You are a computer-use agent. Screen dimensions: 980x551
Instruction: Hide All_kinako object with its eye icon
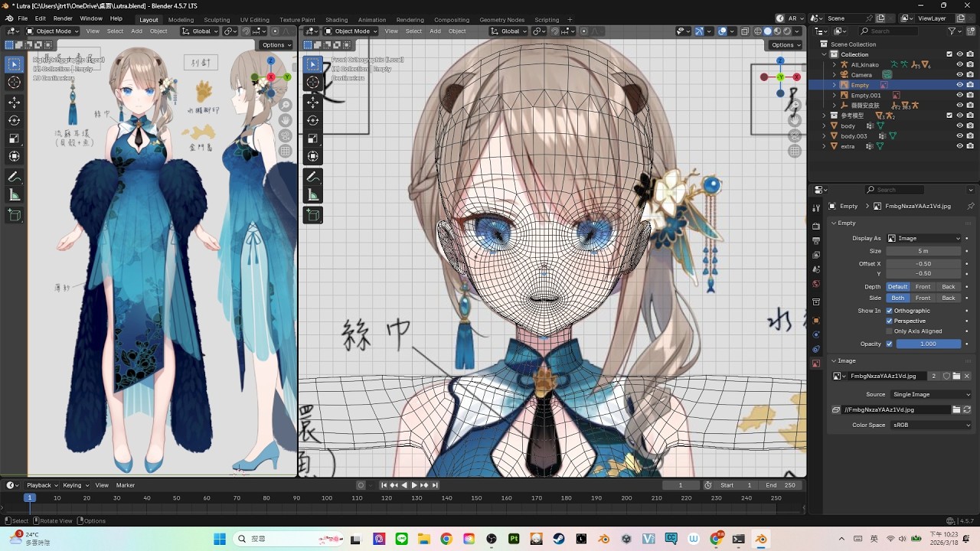click(x=959, y=65)
